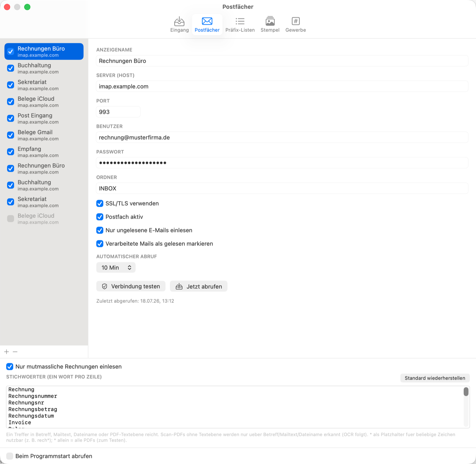Click keyword Rechnungsbetrag in list
476x464 pixels.
point(33,409)
